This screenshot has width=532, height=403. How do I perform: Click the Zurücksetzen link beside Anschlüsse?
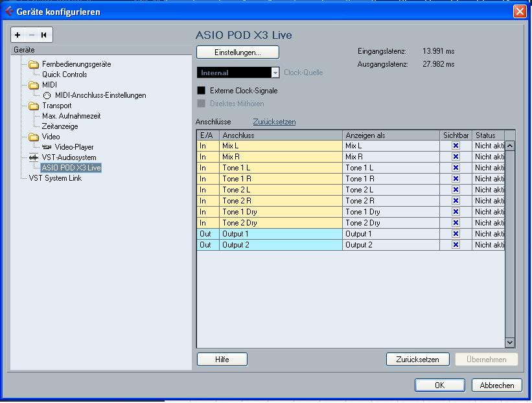(x=274, y=122)
